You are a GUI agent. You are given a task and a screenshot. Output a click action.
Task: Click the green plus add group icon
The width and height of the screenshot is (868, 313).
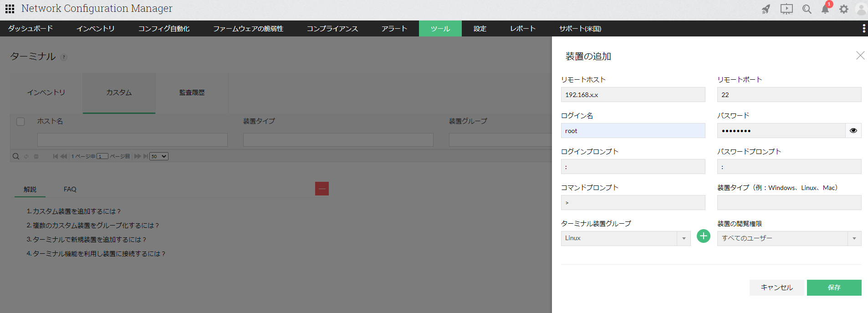[704, 236]
